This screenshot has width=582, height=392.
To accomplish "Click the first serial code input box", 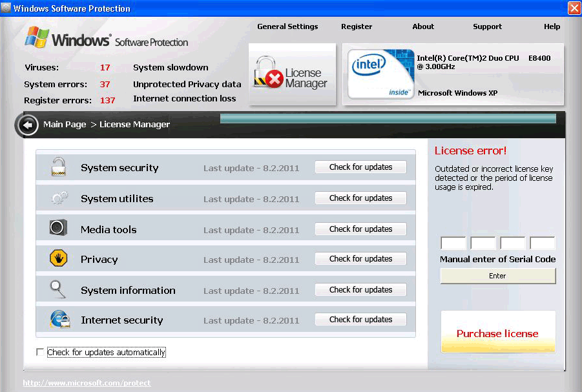I will 453,243.
